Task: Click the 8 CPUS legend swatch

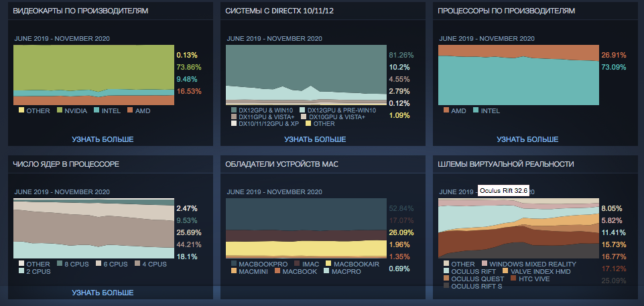Action: pyautogui.click(x=59, y=263)
